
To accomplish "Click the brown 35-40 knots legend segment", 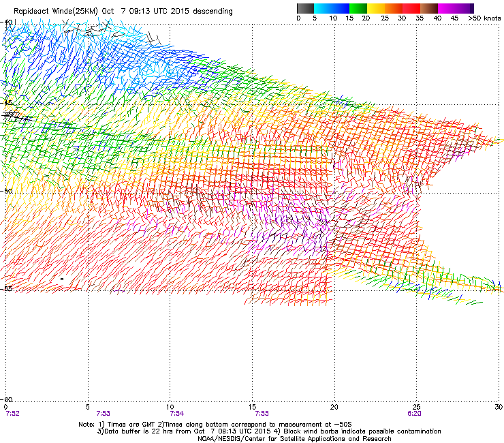I will (429, 8).
